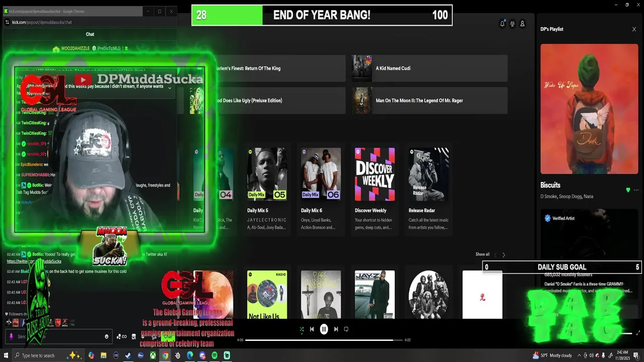The width and height of the screenshot is (644, 362).
Task: Open the Daily Mix 6 card
Action: [321, 190]
